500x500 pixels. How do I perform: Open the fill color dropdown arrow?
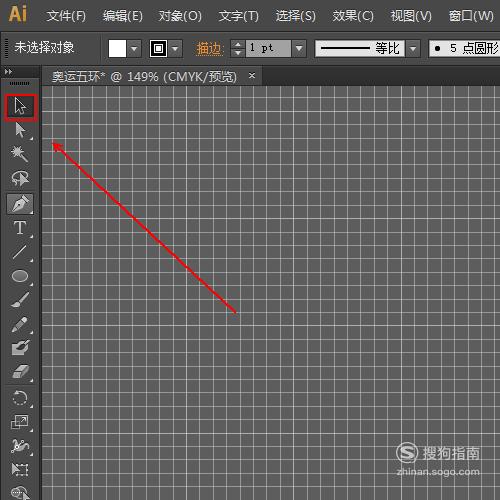134,49
